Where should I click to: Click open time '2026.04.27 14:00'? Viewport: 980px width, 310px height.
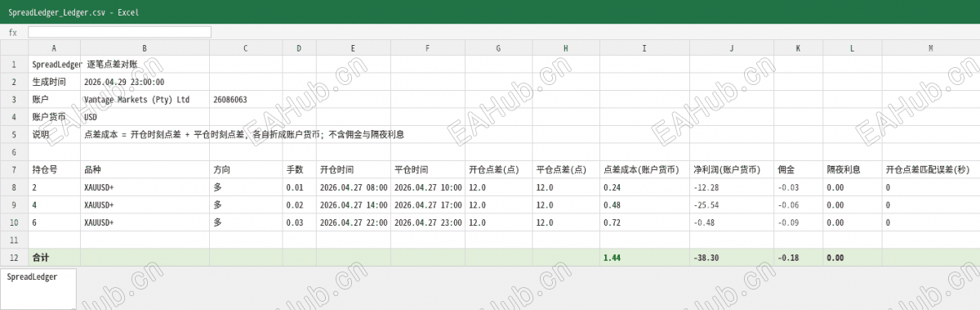coord(353,205)
